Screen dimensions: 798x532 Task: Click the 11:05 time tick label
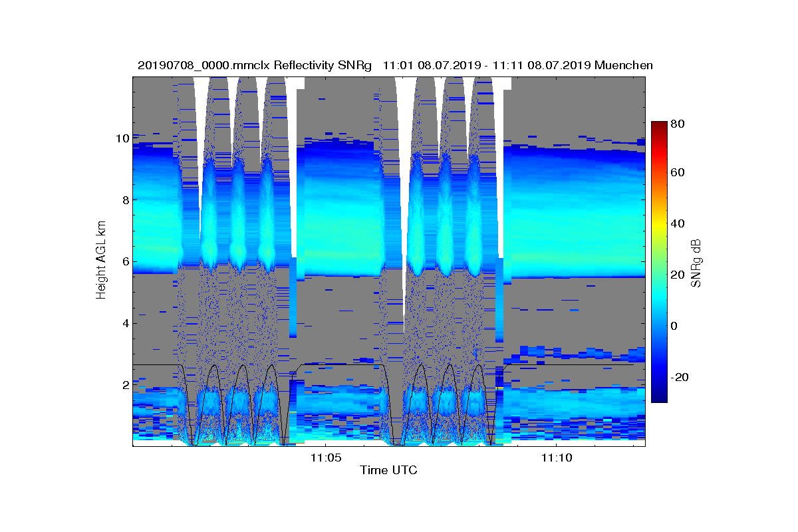tap(326, 457)
